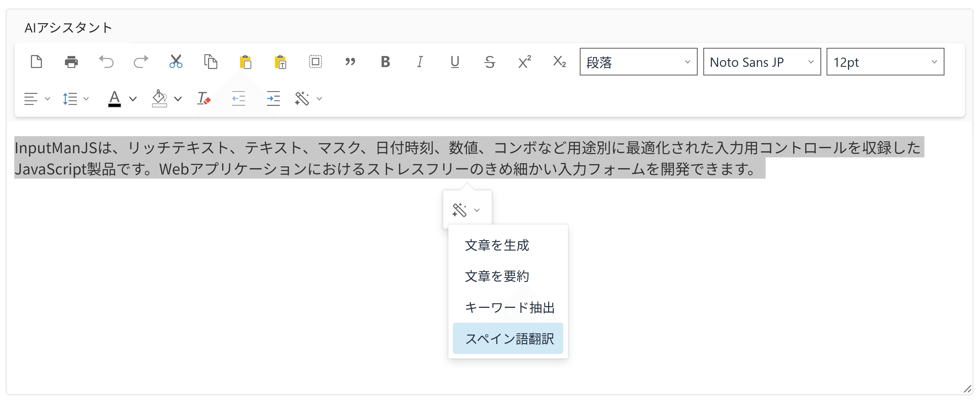980x404 pixels.
Task: Click the new document icon
Action: [36, 62]
